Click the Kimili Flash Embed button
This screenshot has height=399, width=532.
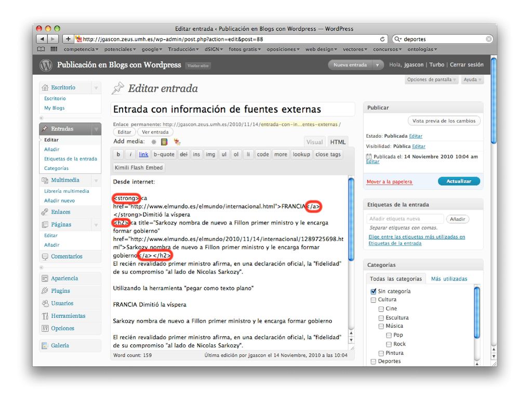click(138, 168)
